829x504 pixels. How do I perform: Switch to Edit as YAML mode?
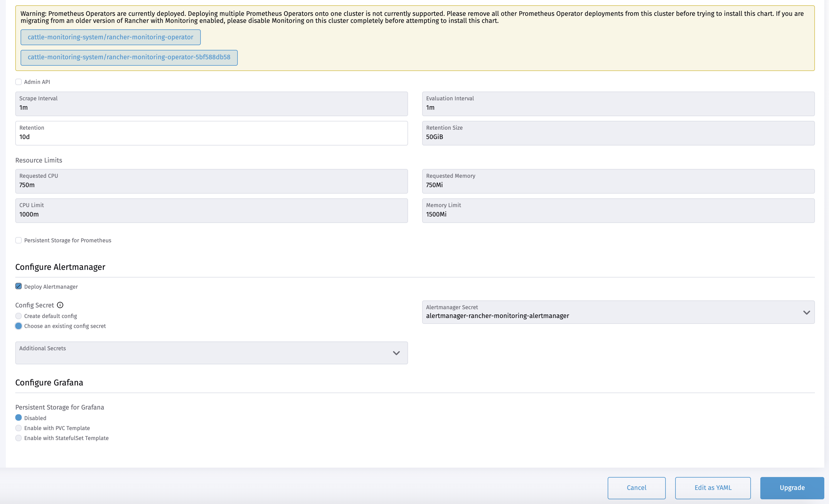[712, 488]
